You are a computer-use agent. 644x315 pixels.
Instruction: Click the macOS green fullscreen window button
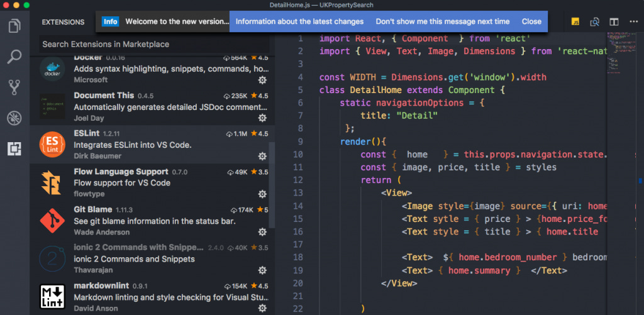coord(26,5)
